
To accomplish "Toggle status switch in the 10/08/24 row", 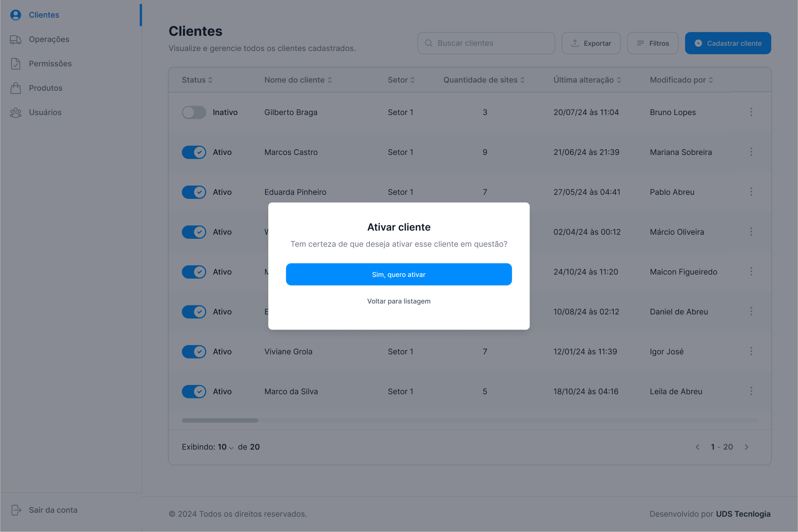I will [x=194, y=312].
